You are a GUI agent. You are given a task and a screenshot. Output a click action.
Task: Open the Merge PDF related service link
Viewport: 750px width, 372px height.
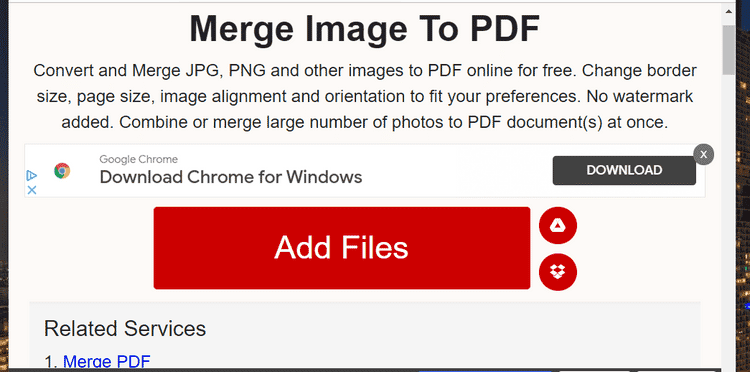click(x=107, y=362)
